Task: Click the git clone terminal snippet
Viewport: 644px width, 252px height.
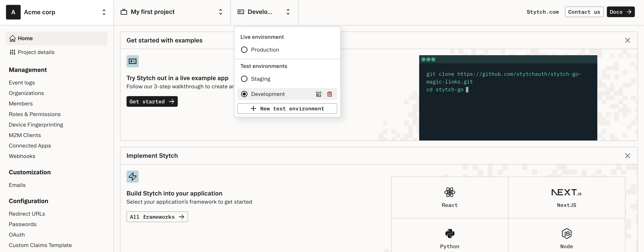Action: click(504, 82)
